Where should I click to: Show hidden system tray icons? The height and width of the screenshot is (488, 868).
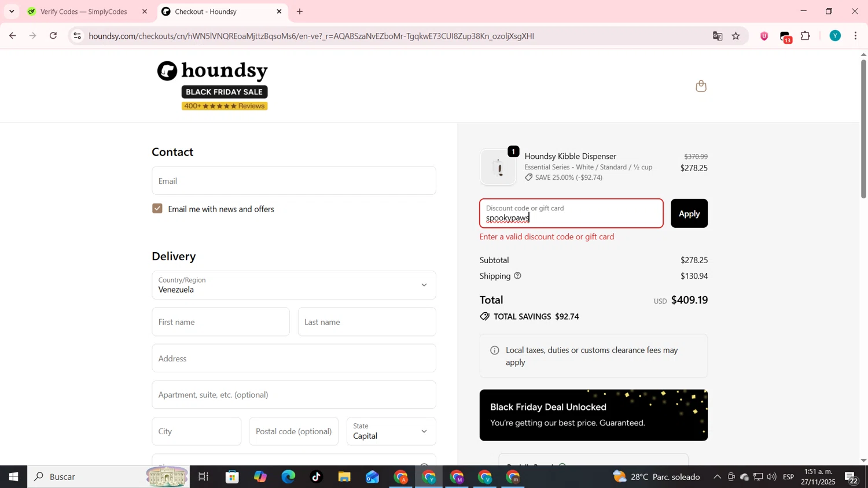(717, 477)
